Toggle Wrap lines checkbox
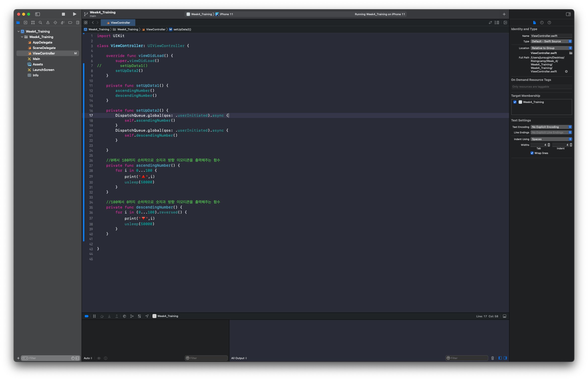Screen dimensions: 588x380 pos(532,153)
